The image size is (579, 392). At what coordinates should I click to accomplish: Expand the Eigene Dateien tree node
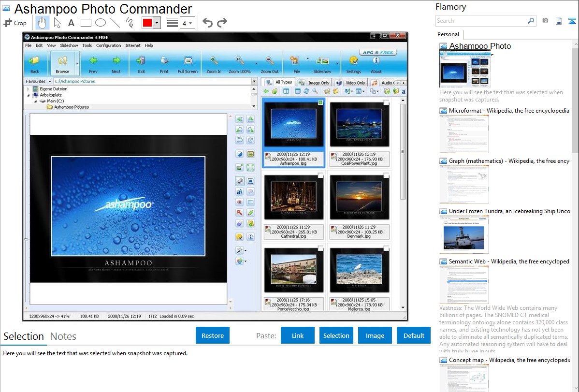[x=28, y=89]
